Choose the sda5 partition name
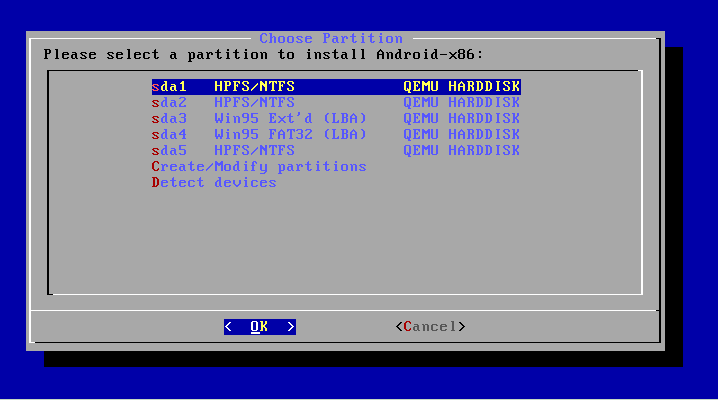Screen dimensions: 718x400 coord(170,151)
